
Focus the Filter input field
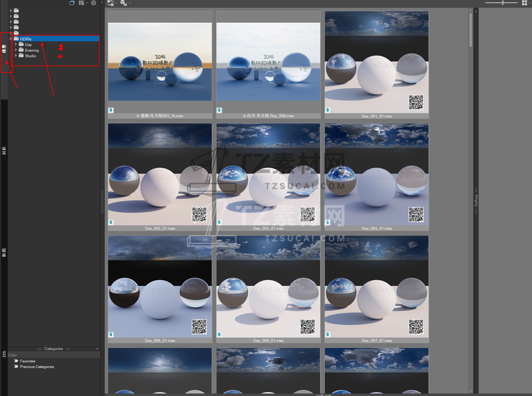tap(54, 355)
